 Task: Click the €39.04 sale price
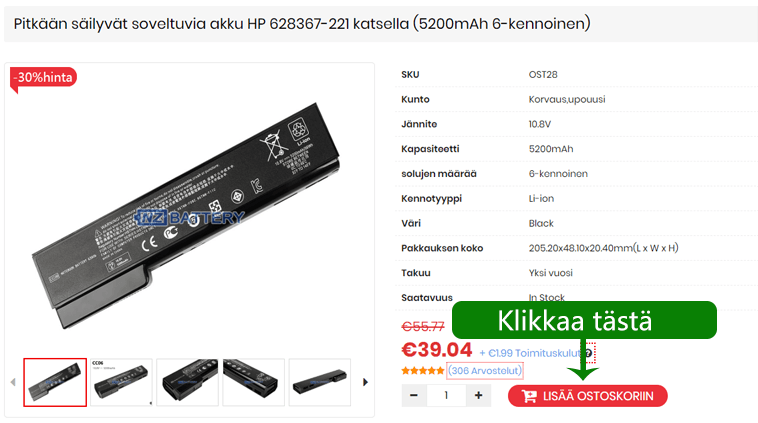coord(437,350)
